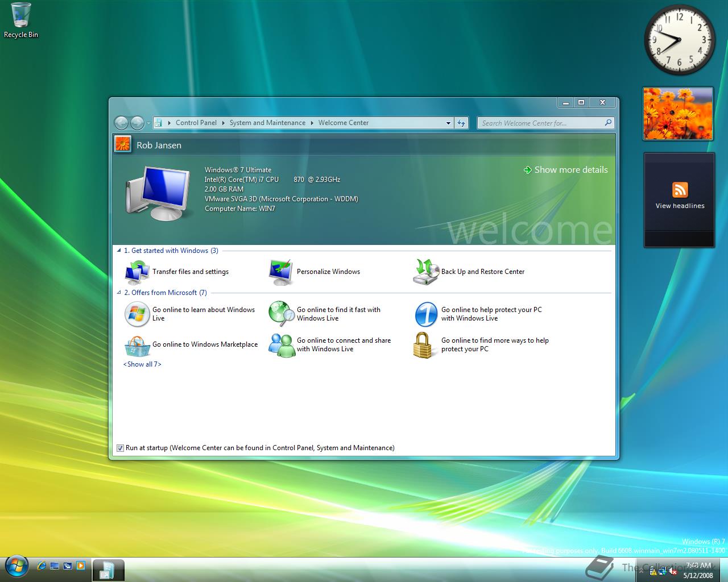Launch Windows Media Player from Quick Launch

pyautogui.click(x=81, y=566)
